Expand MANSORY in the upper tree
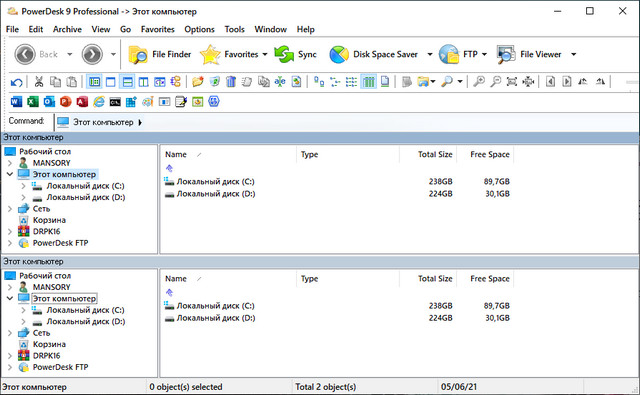The image size is (640, 395). (x=10, y=163)
